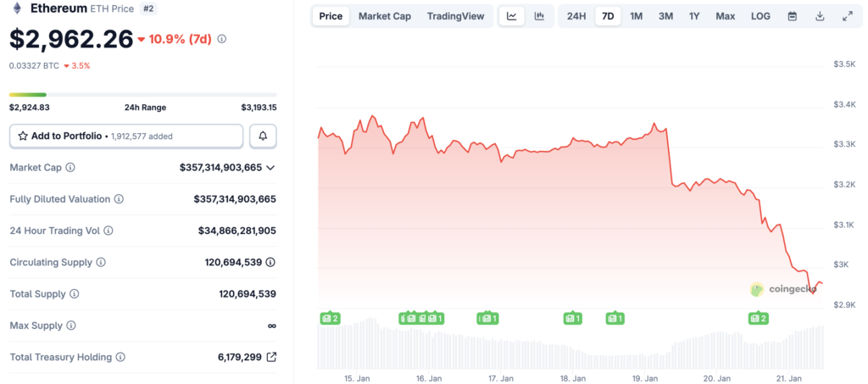Select the 3M time range button

666,16
